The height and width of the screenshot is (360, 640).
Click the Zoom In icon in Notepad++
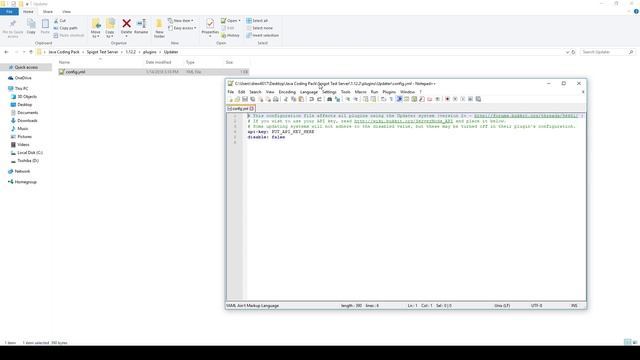point(348,99)
